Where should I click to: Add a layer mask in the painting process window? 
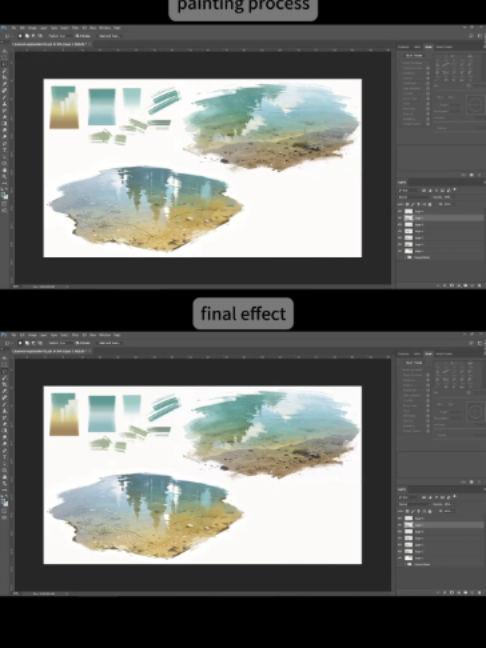click(x=452, y=285)
